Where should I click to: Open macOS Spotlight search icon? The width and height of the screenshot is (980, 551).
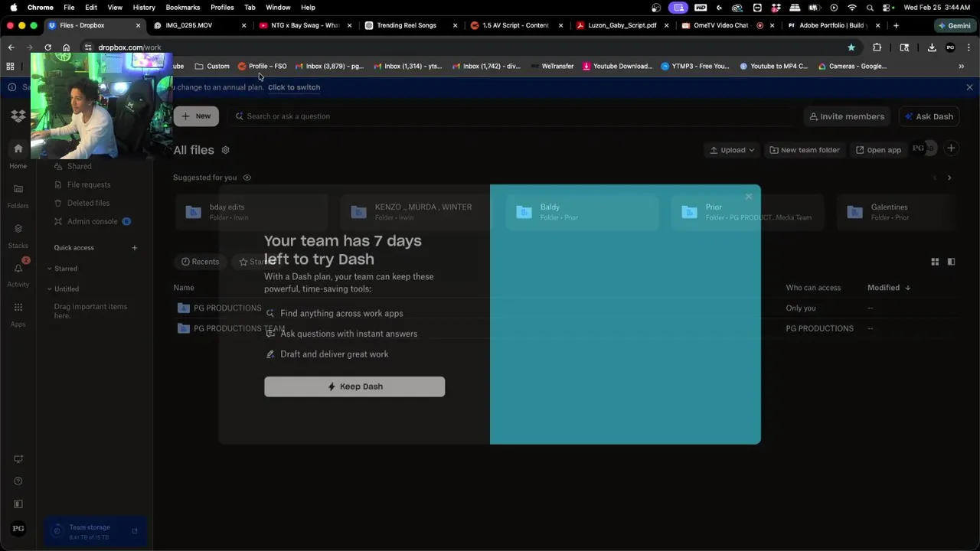pyautogui.click(x=871, y=7)
